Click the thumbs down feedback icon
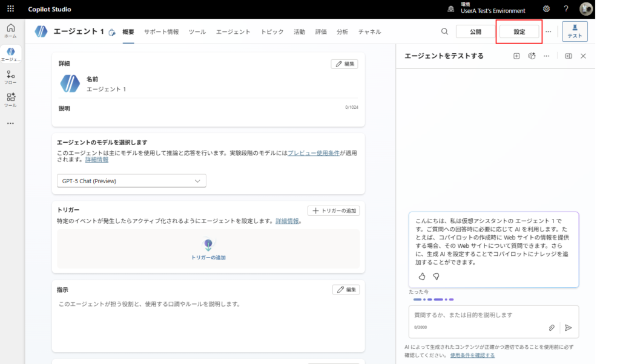 point(436,276)
